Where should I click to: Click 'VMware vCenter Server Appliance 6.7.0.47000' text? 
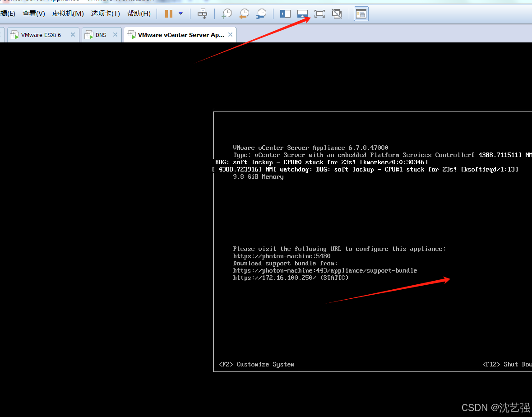[x=310, y=148]
